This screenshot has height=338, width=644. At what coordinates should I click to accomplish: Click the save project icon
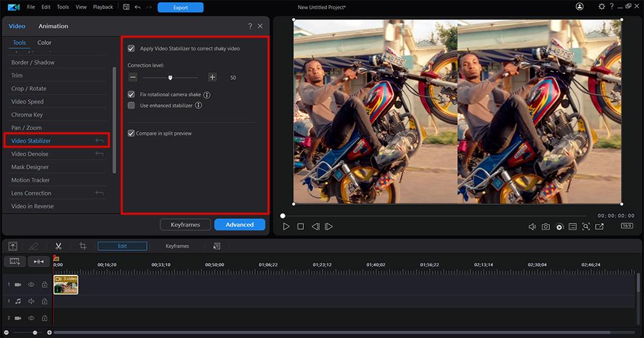tap(126, 7)
